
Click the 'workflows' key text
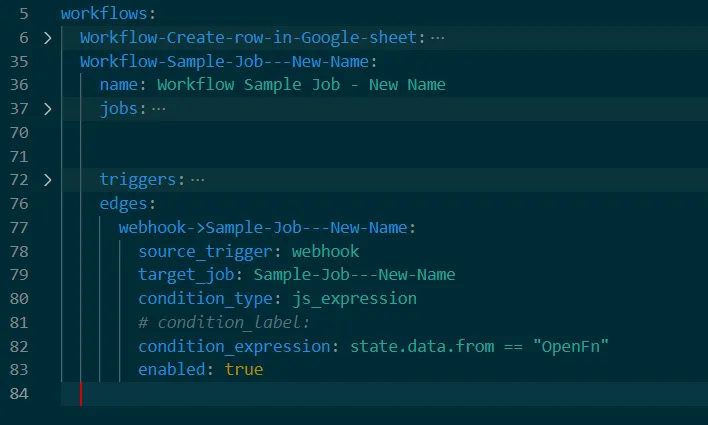pos(104,14)
